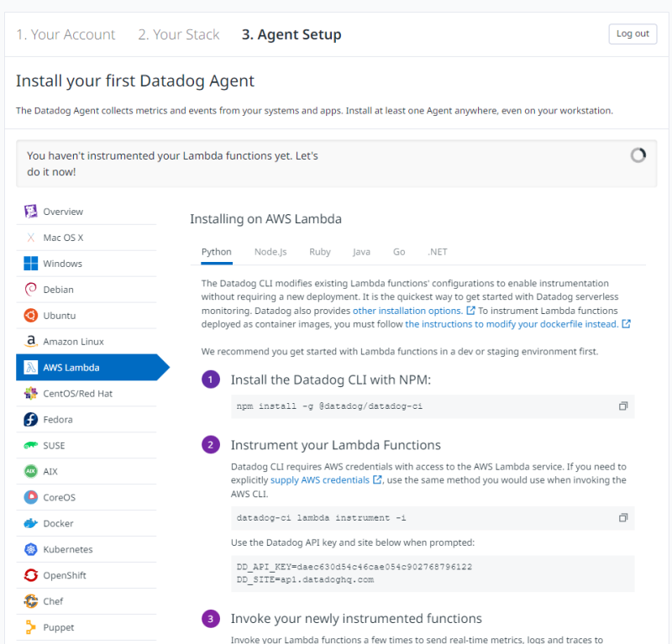Click the Fedora logo icon
672x644 pixels.
pos(31,419)
